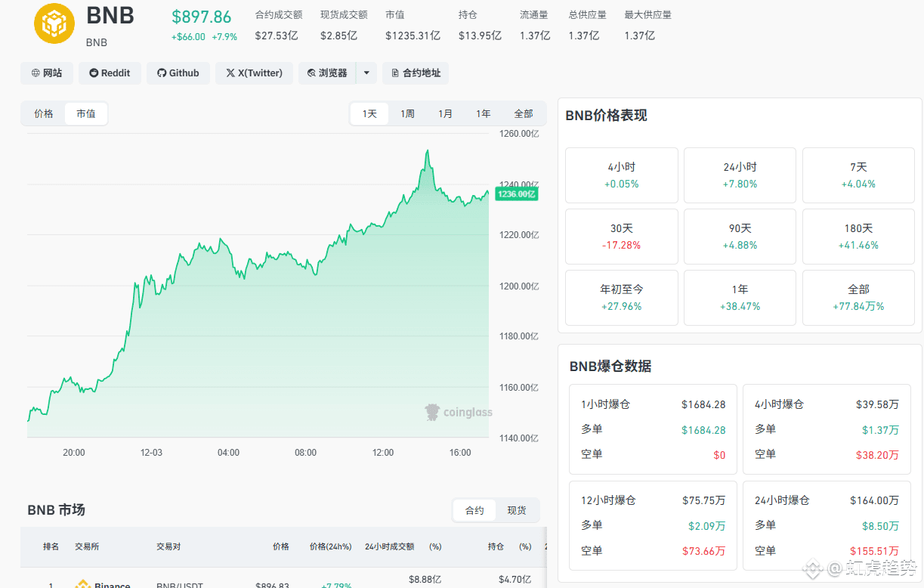Screen dimensions: 924x588
Task: Open the 浏览器 block explorer
Action: (327, 73)
